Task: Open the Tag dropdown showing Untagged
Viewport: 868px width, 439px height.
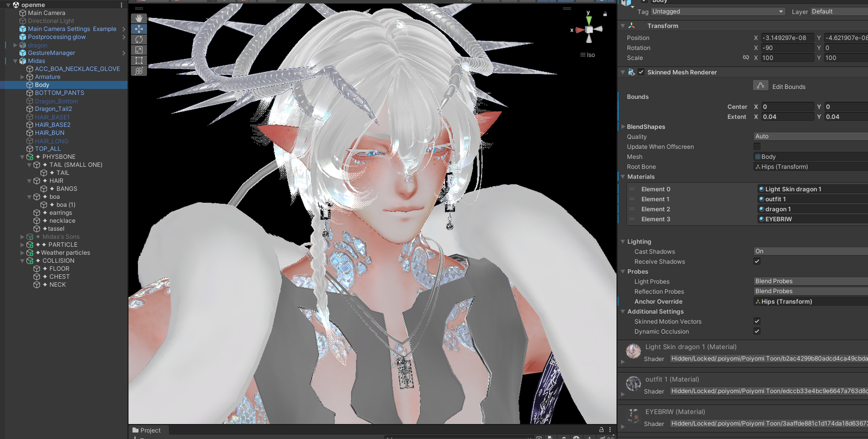Action: [x=718, y=11]
